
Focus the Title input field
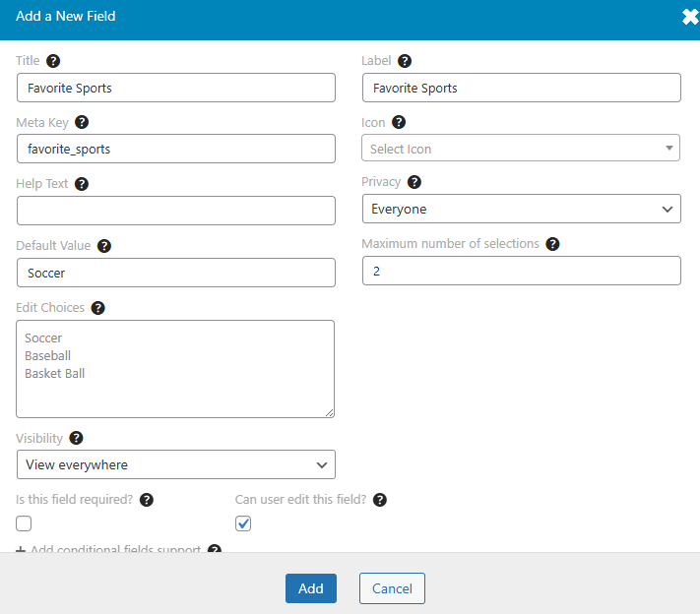click(x=176, y=88)
